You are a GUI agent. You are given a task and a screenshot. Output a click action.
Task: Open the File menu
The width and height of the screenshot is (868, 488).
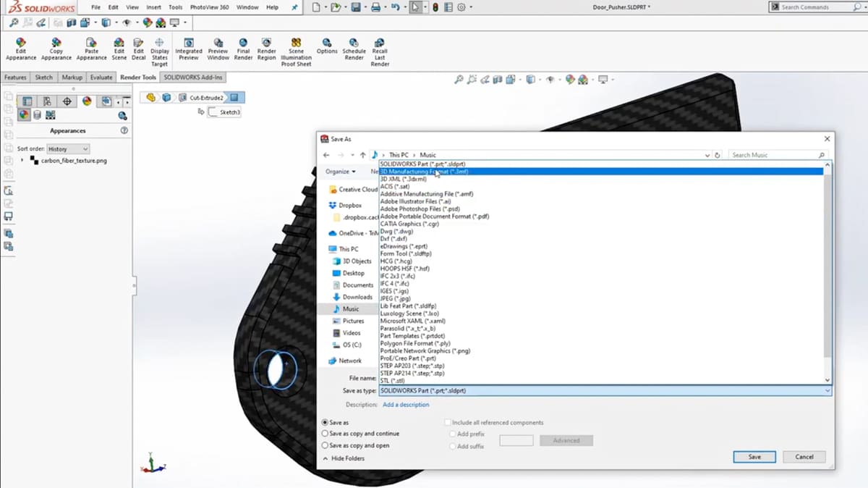pos(95,7)
